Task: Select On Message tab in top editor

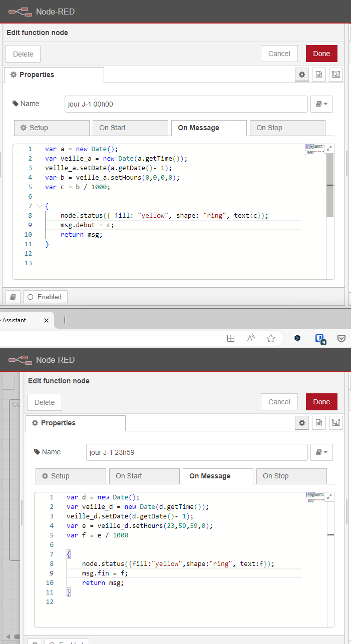Action: 209,128
